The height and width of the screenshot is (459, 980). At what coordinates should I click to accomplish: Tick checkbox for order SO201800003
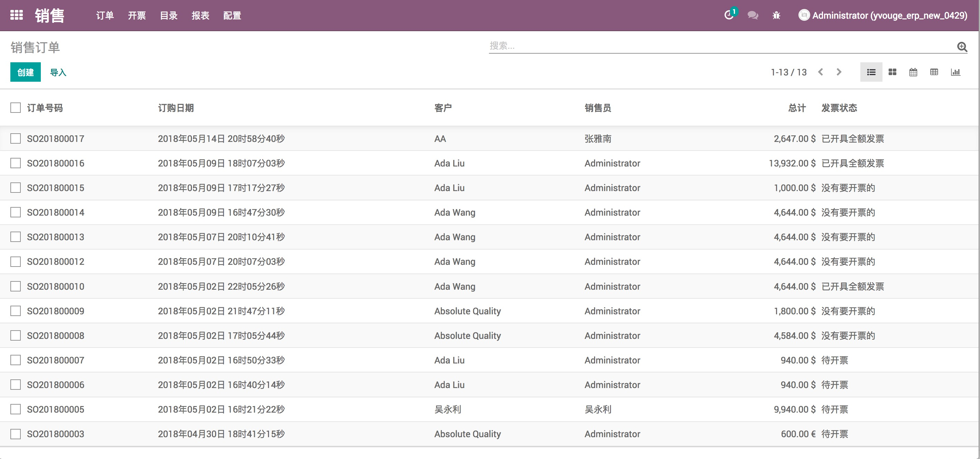click(16, 434)
